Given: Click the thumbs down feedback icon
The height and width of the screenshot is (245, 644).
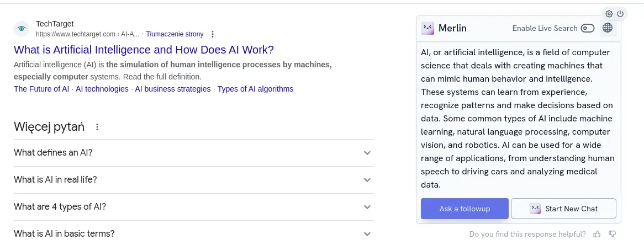Looking at the screenshot, I should point(613,234).
